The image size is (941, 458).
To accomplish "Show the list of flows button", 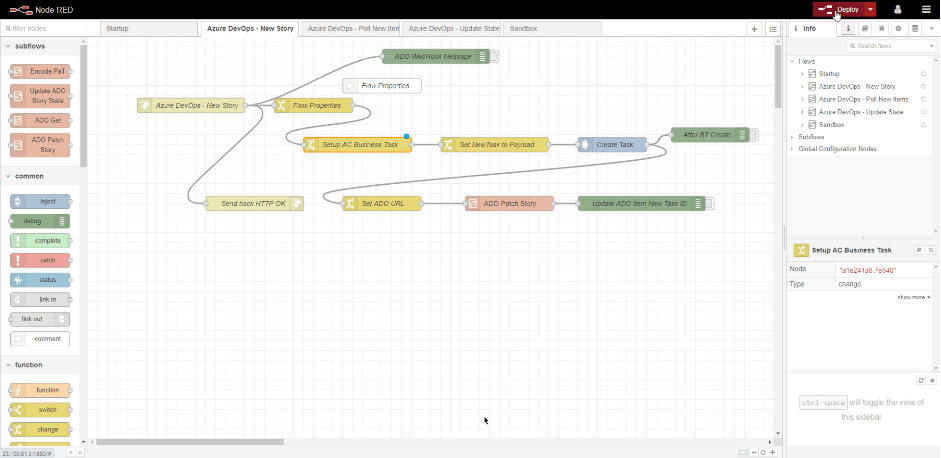I will point(773,29).
